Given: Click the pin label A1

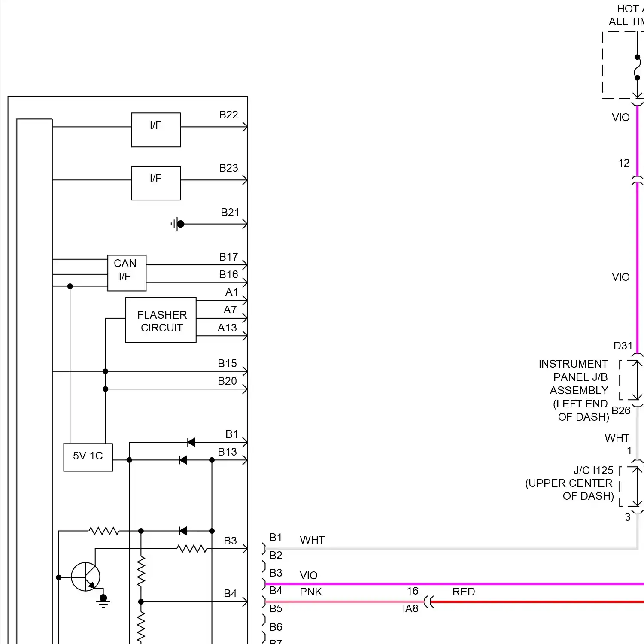Looking at the screenshot, I should tap(231, 292).
